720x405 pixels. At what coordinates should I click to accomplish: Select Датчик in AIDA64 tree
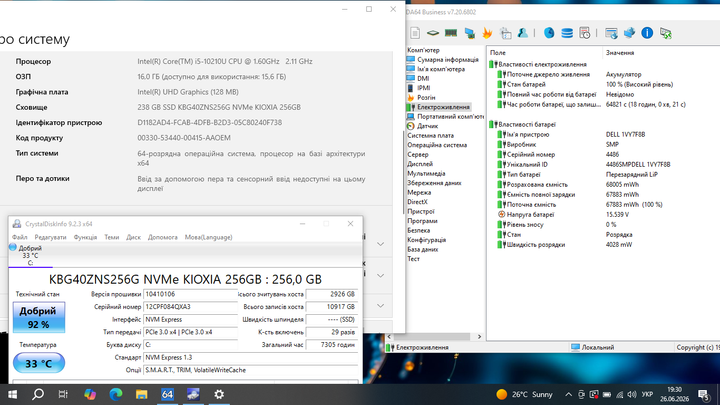(428, 126)
